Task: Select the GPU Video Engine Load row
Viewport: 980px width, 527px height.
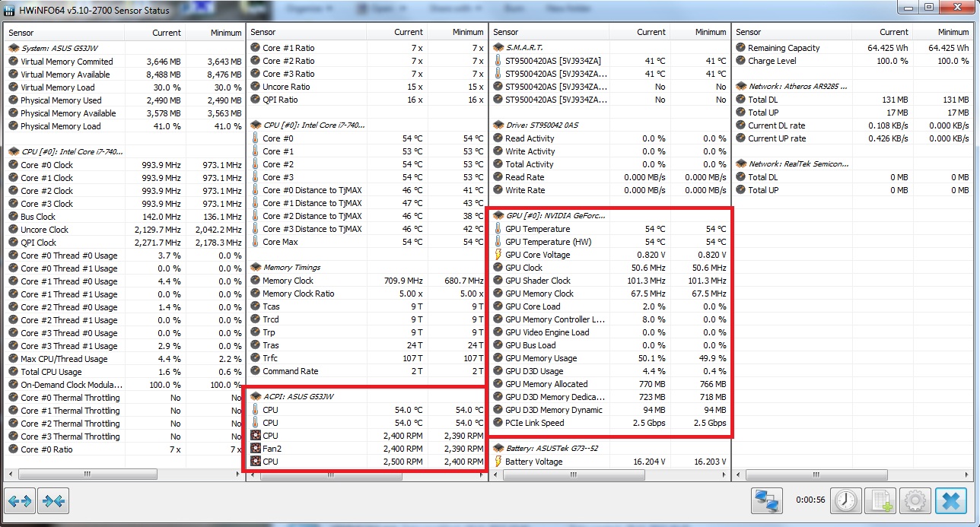Action: [610, 332]
